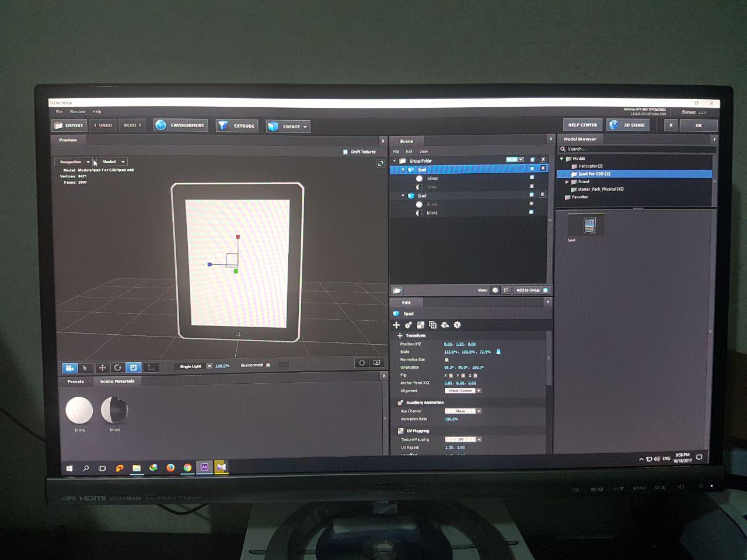Select the move tool in Preview toolbar

(102, 367)
